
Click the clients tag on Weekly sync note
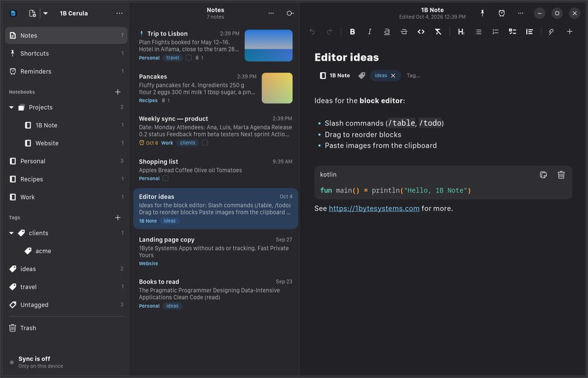[x=187, y=143]
